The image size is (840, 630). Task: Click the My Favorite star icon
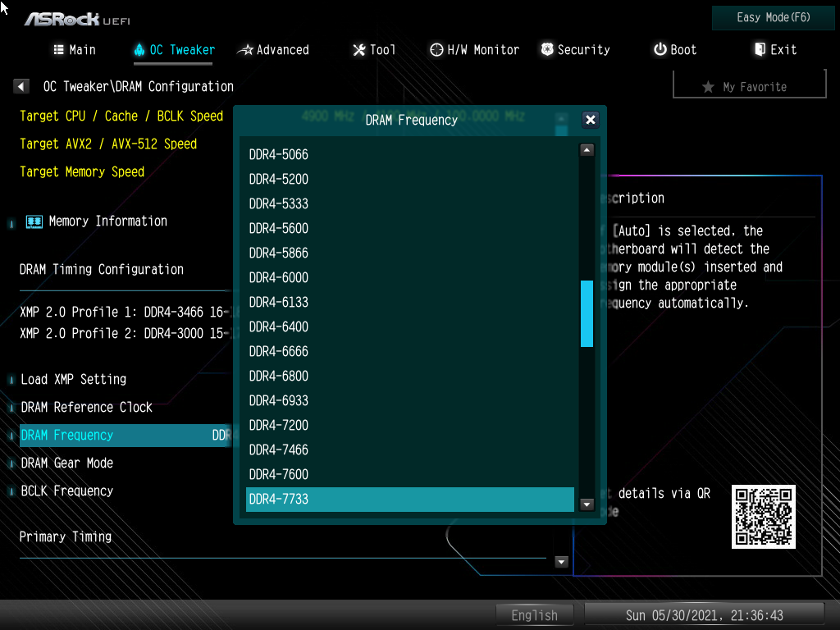[708, 87]
